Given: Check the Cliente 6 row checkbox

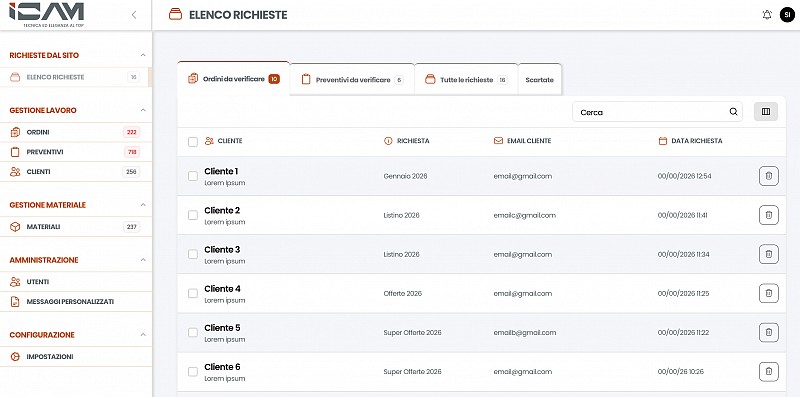Looking at the screenshot, I should tap(193, 371).
